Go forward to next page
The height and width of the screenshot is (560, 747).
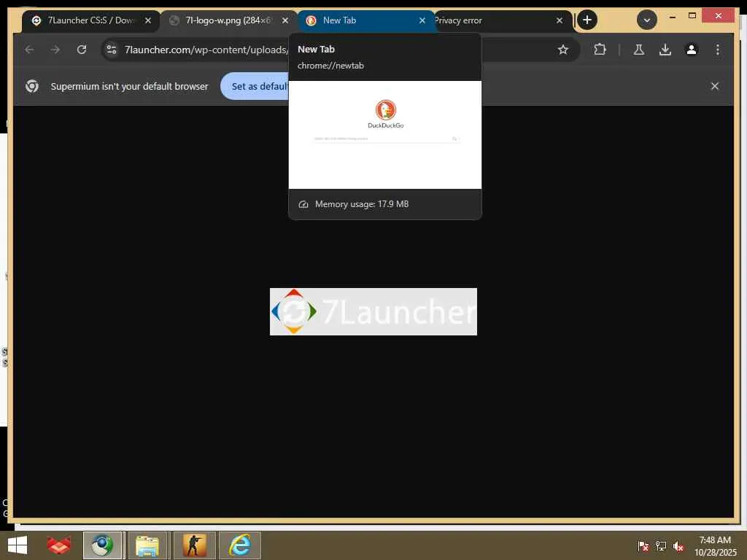tap(55, 50)
